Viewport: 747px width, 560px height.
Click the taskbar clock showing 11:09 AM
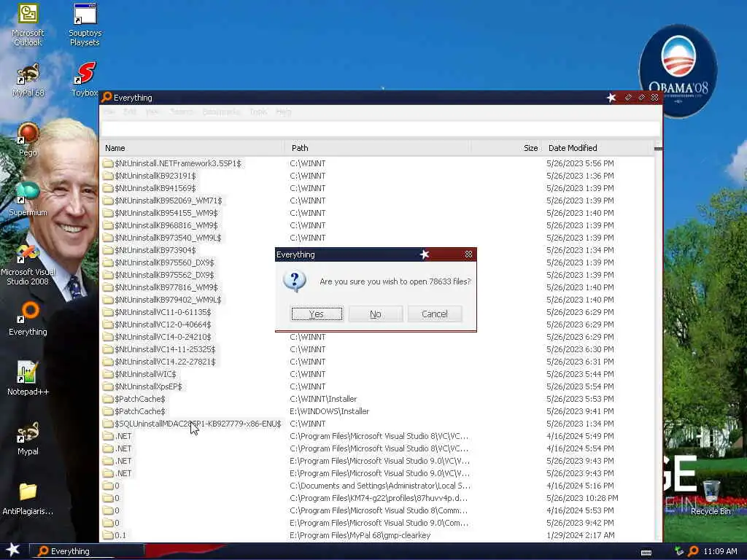point(720,551)
